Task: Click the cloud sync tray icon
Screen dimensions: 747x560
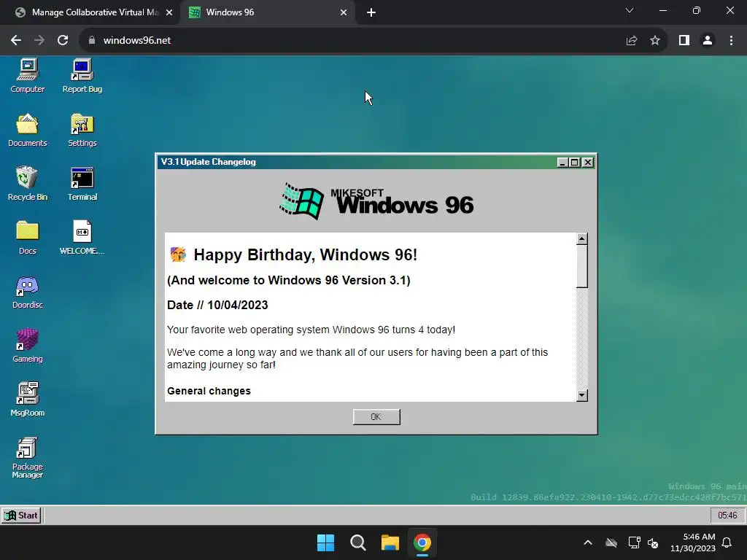Action: 611,542
